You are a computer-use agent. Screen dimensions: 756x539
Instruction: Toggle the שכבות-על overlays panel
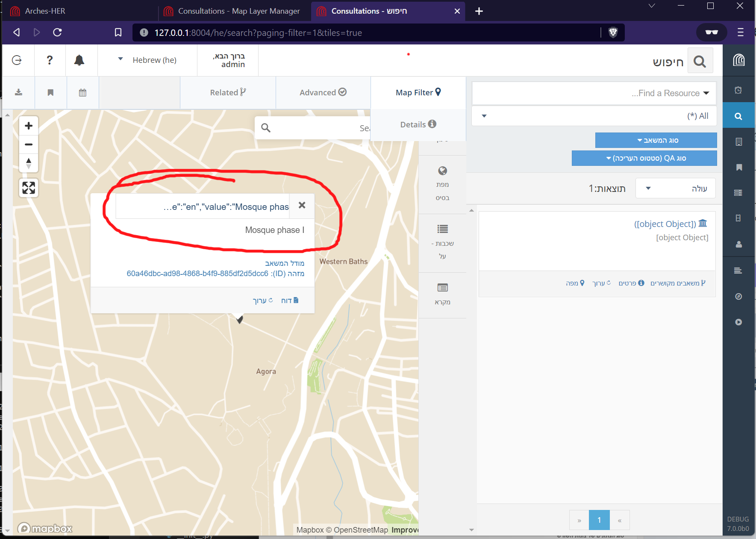[443, 242]
